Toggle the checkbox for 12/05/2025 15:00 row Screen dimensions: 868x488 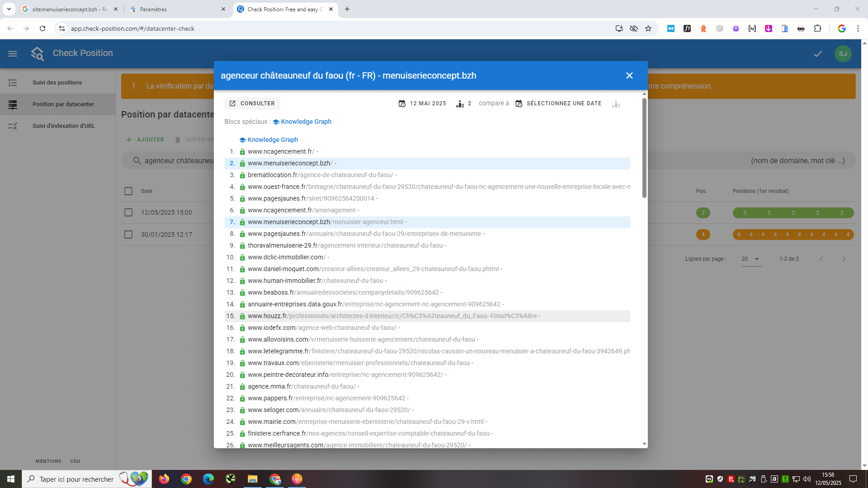point(128,212)
